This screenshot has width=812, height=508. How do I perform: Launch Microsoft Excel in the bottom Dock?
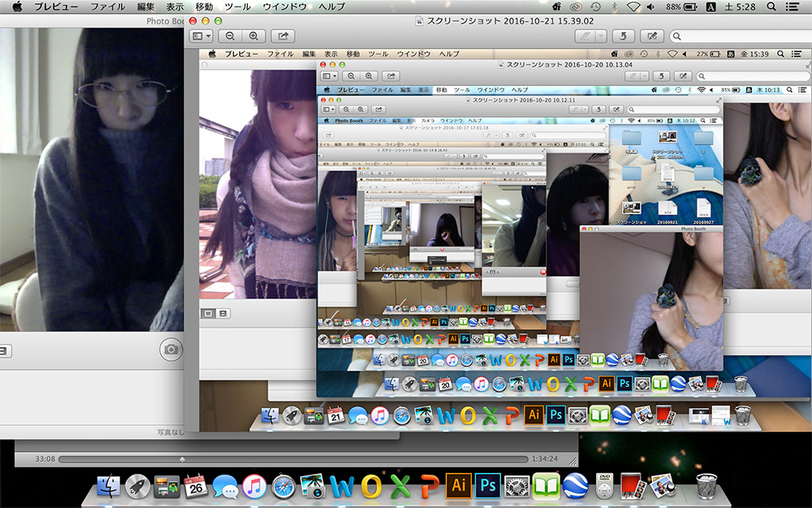(400, 487)
